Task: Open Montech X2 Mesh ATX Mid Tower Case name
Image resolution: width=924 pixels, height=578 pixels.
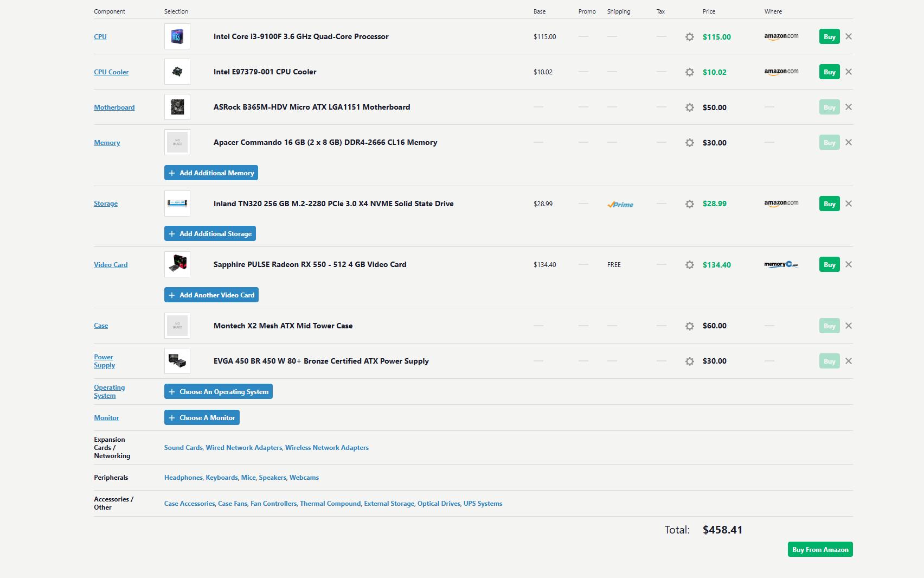Action: click(283, 326)
